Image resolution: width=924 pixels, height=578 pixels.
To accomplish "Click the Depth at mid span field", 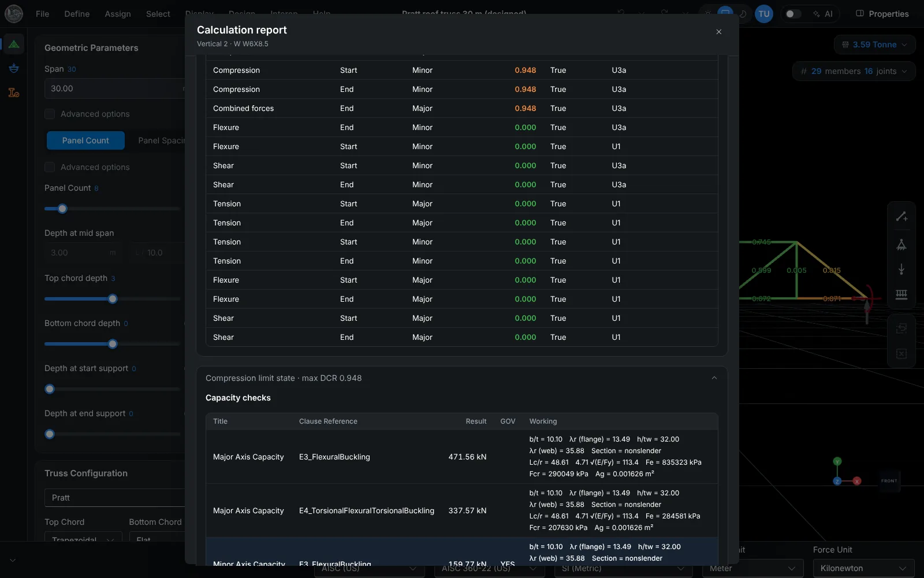I will [x=84, y=253].
